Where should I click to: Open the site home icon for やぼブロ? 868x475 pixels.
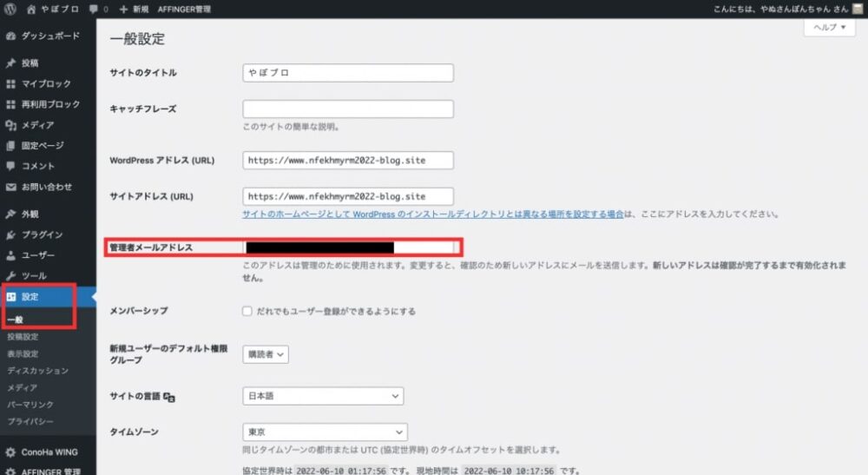click(x=31, y=9)
